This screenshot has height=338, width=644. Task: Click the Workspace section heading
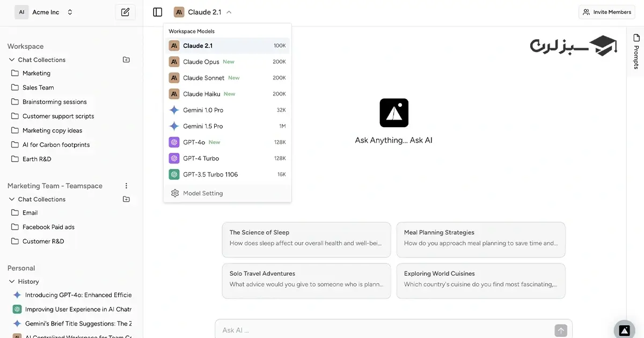pos(25,46)
